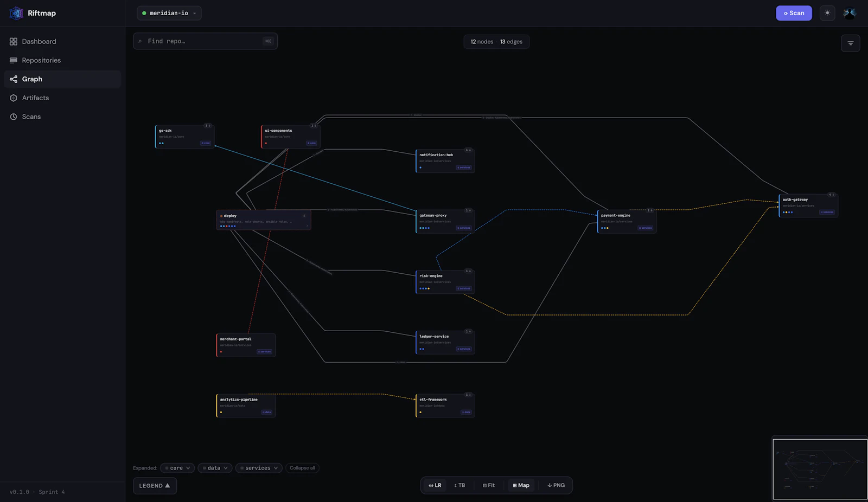
Task: Select the payment-engine node
Action: pyautogui.click(x=627, y=221)
